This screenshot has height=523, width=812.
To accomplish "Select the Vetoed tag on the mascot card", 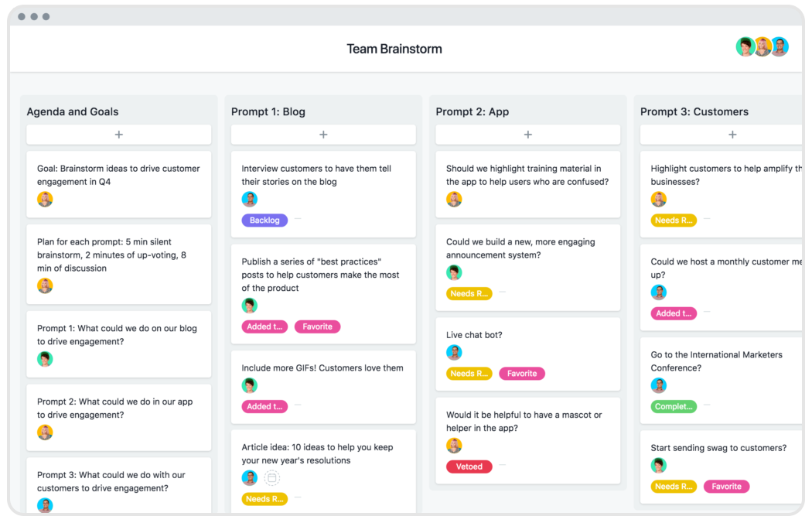I will [x=469, y=467].
